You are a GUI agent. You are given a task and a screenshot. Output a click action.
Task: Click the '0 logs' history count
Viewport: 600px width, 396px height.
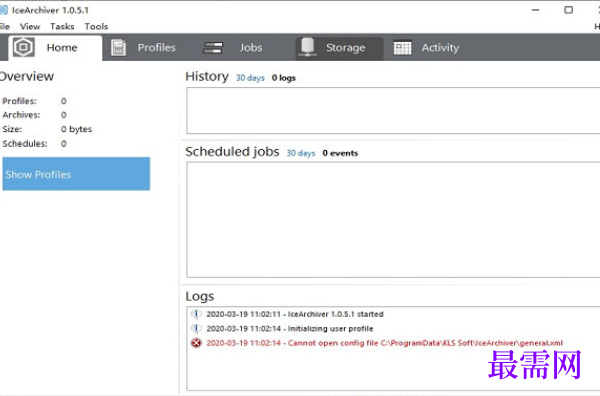284,78
